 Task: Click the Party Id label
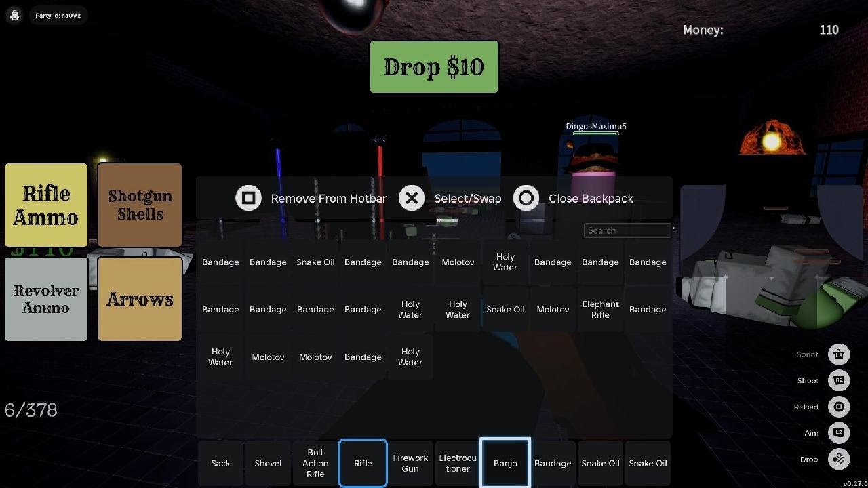point(58,15)
